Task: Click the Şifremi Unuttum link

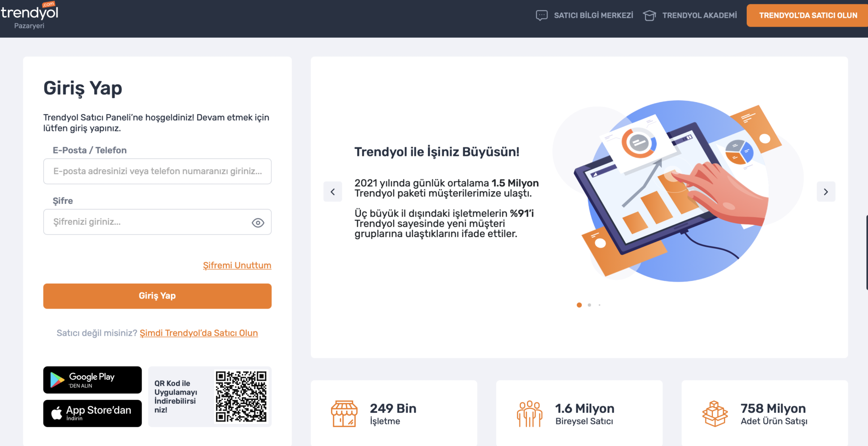Action: [x=236, y=265]
